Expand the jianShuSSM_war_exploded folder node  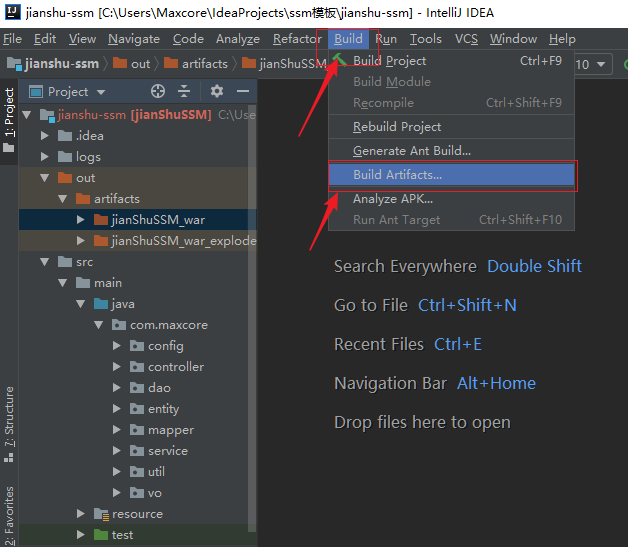81,241
